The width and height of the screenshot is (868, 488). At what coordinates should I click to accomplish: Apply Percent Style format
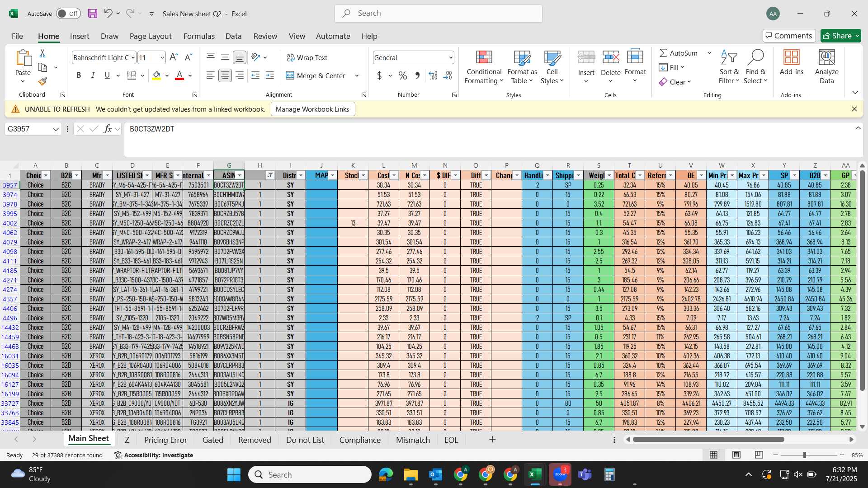[x=403, y=75]
